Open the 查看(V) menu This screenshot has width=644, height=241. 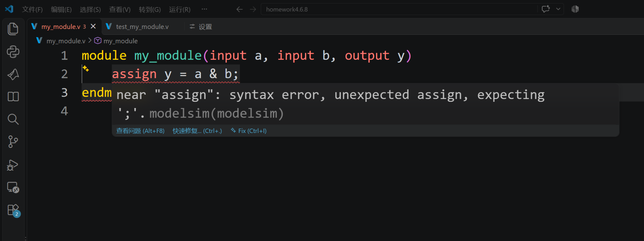[x=120, y=9]
